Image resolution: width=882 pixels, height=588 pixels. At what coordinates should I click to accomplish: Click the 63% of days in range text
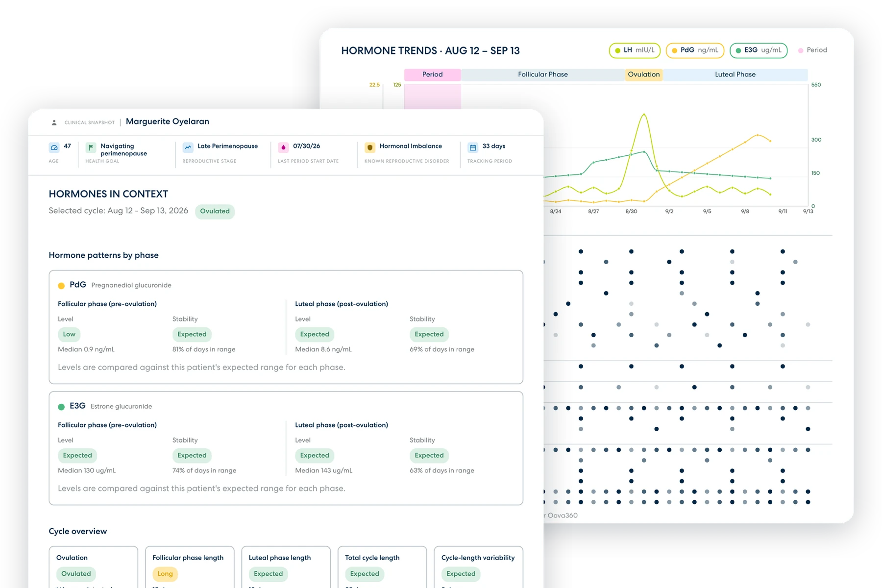(442, 470)
